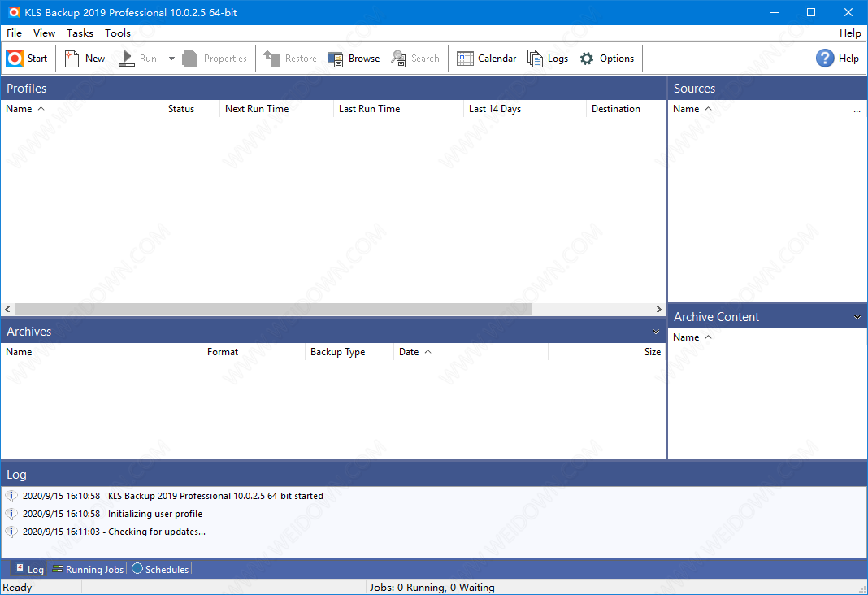Open the View menu

pyautogui.click(x=44, y=33)
